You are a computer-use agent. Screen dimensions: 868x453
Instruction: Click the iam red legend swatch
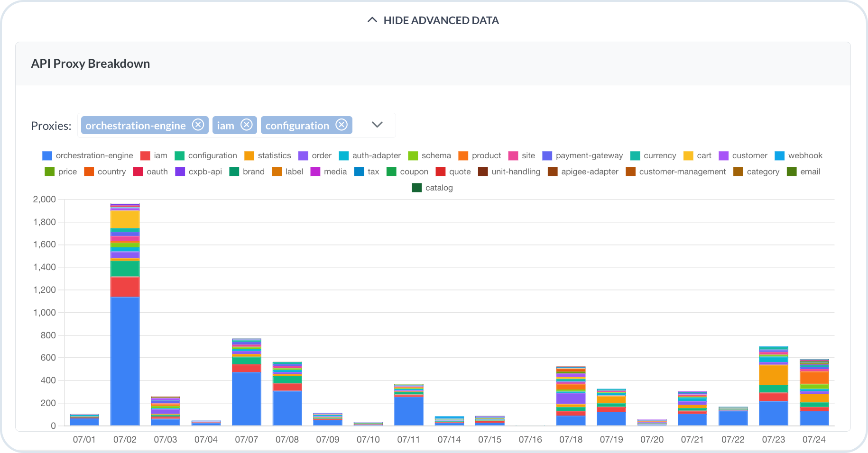coord(145,155)
